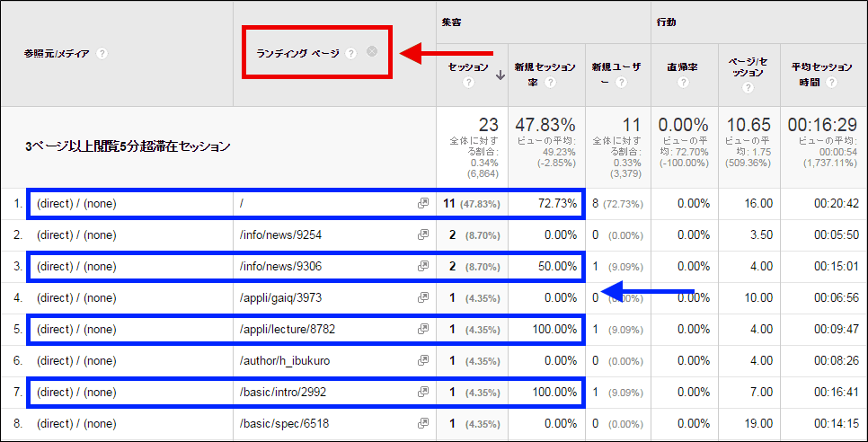Select first row (direct) / (none) source
Screen dimensions: 868x442
pos(76,204)
